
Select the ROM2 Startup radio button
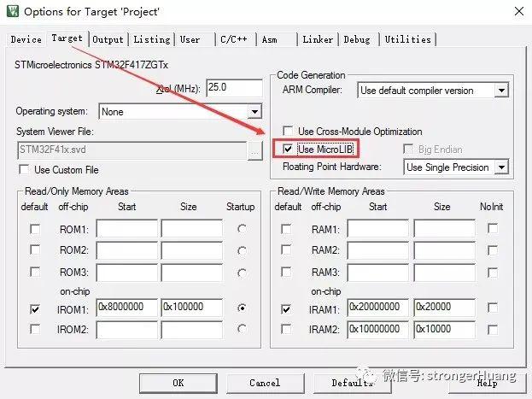242,251
